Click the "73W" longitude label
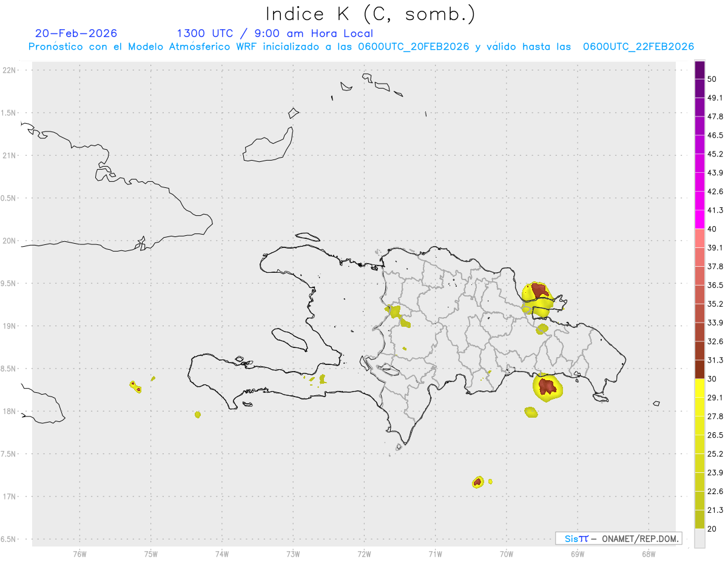 (x=293, y=554)
